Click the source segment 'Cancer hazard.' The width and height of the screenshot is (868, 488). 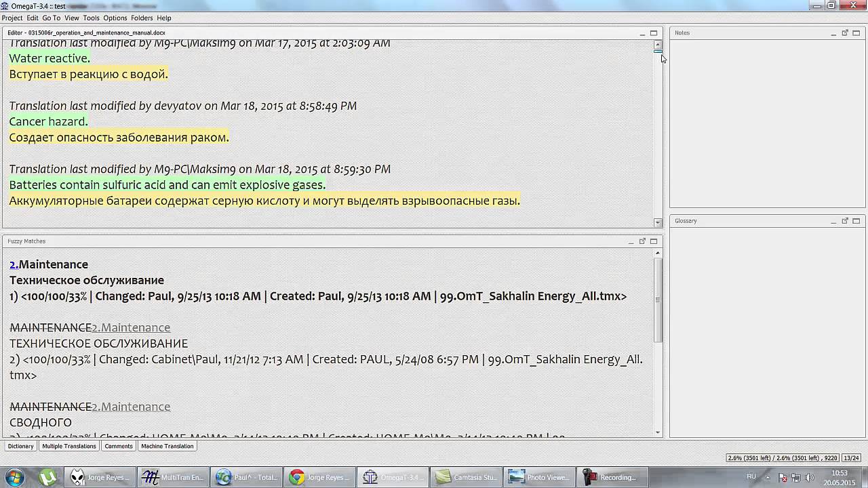point(48,121)
